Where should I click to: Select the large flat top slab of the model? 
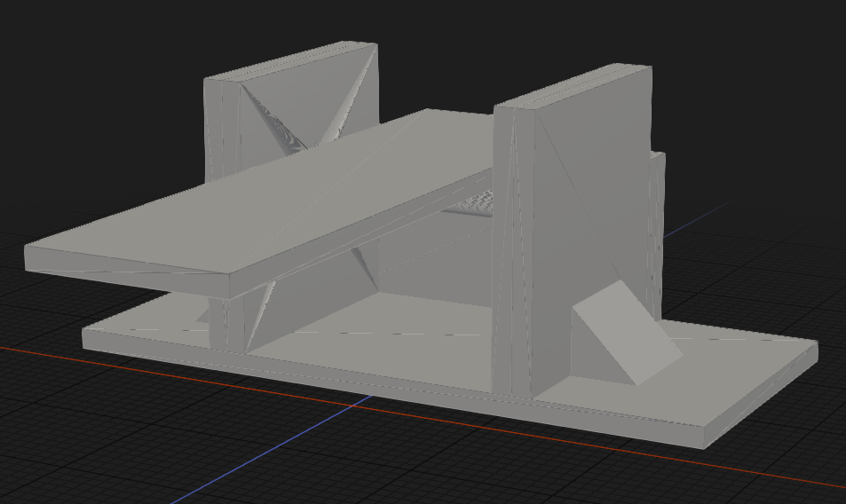[x=259, y=202]
